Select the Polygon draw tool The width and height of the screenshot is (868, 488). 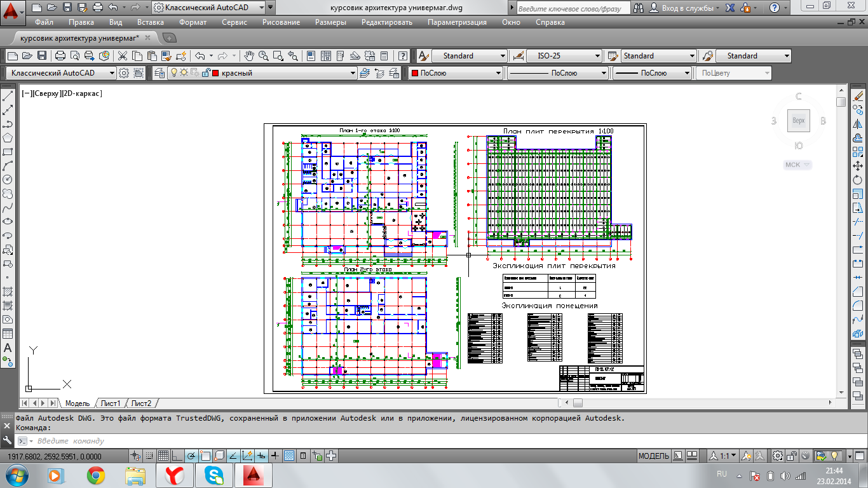8,138
